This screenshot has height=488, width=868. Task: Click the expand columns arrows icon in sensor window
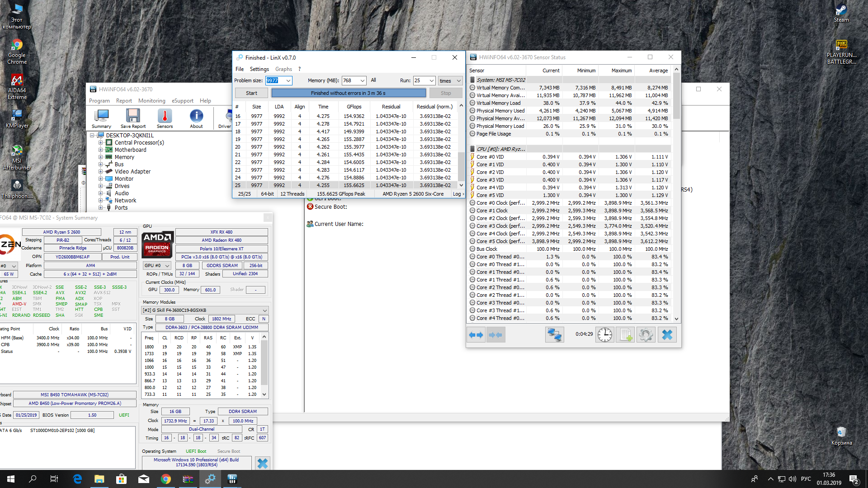pyautogui.click(x=476, y=335)
